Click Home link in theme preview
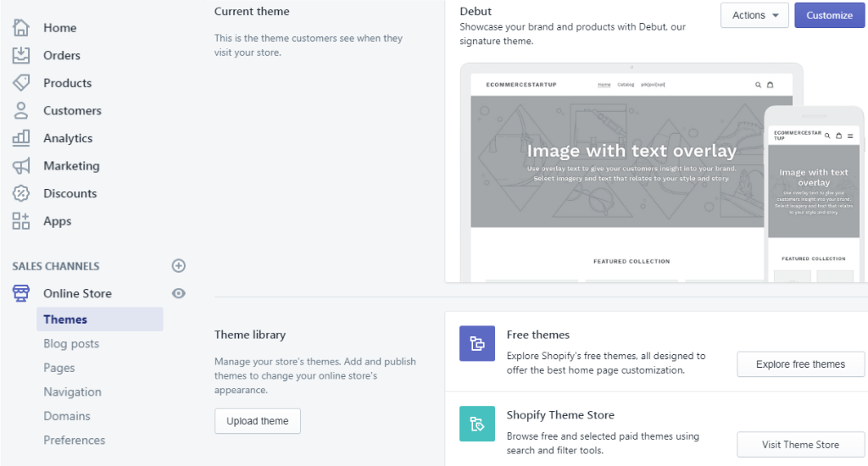This screenshot has width=868, height=466. 604,85
